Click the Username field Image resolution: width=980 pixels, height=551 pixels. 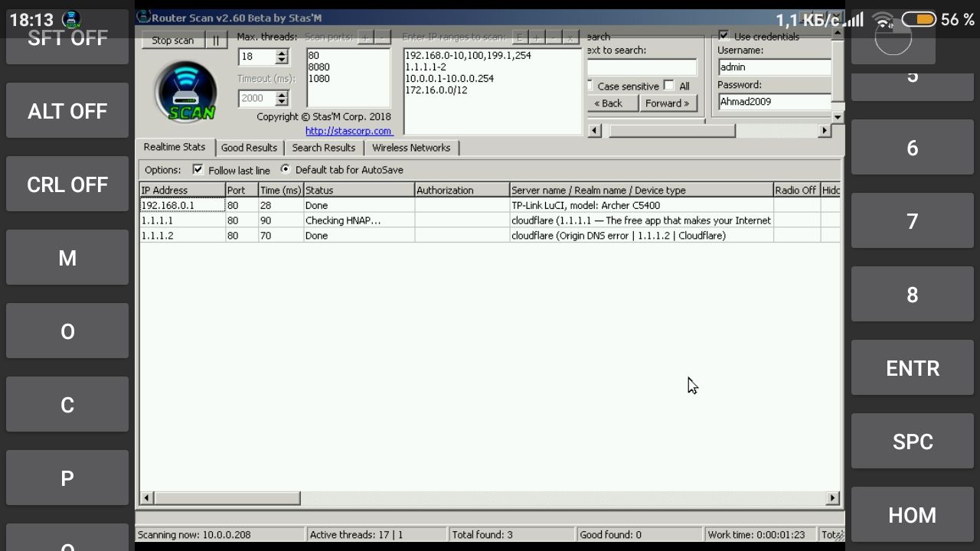tap(774, 67)
